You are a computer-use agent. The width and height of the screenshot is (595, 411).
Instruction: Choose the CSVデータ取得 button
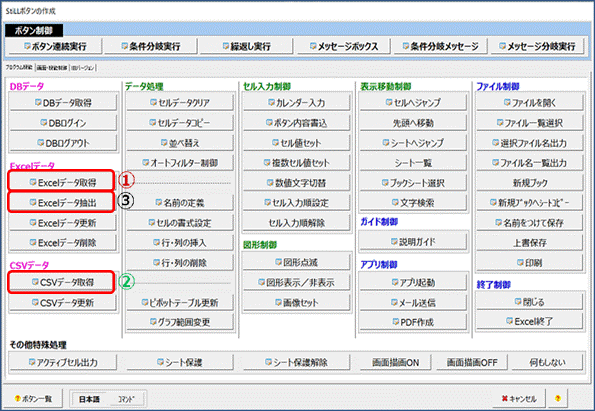62,282
